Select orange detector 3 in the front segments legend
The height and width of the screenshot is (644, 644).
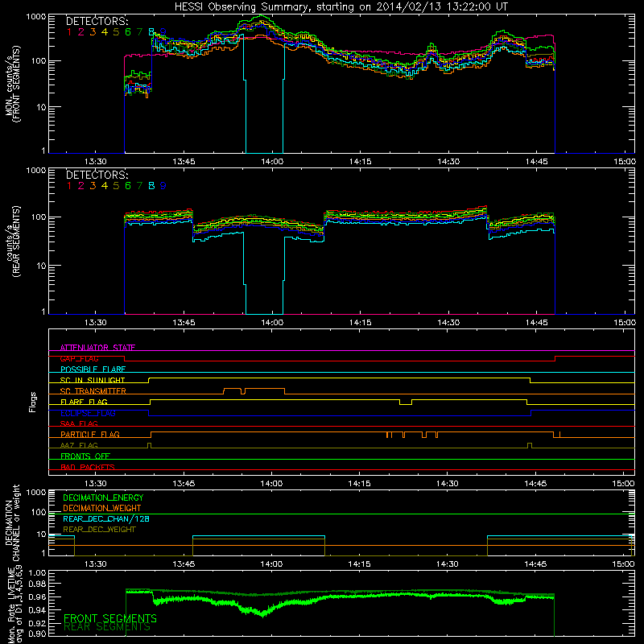pos(93,32)
